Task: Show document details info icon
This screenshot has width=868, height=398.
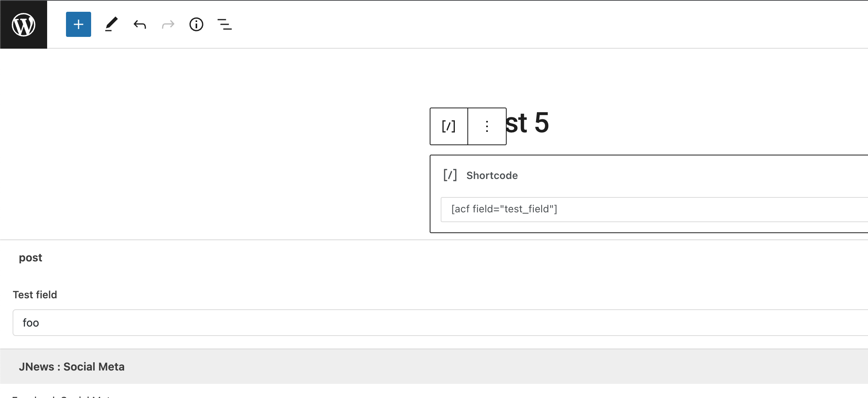Action: point(196,24)
